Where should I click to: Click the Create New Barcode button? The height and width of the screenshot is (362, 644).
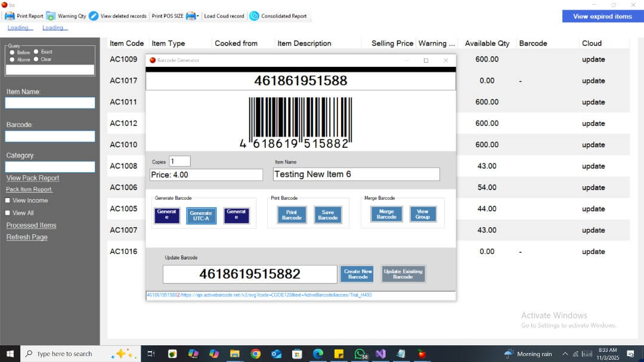pyautogui.click(x=358, y=274)
